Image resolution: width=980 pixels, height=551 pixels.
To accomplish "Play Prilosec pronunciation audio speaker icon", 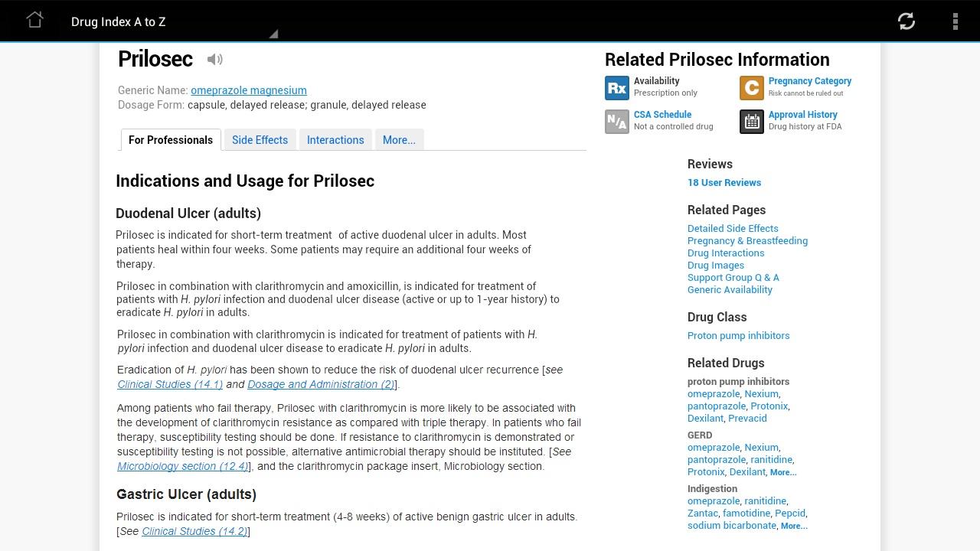I will click(x=215, y=60).
